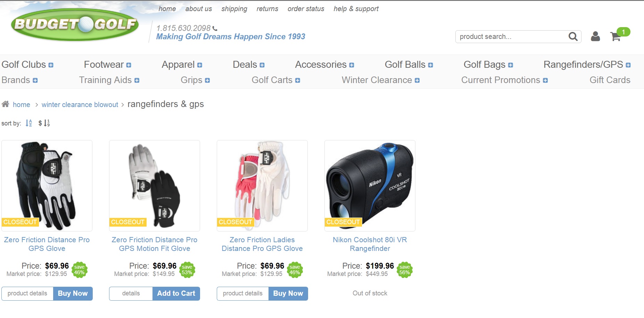Expand the Rangefinders/GPS plus toggle
Screen dimensions: 644x318
tap(628, 65)
